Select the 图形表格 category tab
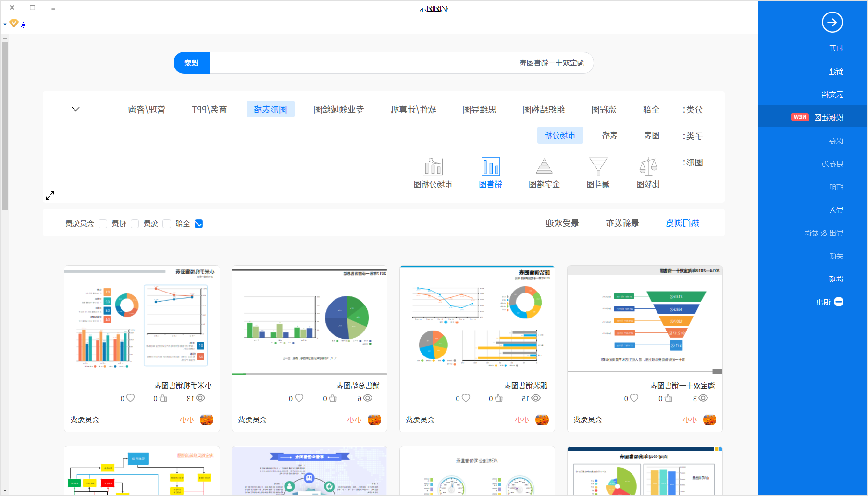The width and height of the screenshot is (868, 496). tap(271, 109)
